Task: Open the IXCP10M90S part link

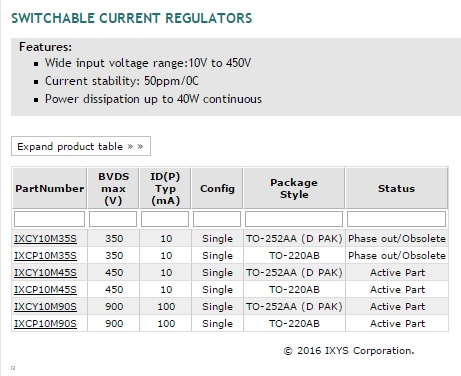Action: click(45, 324)
